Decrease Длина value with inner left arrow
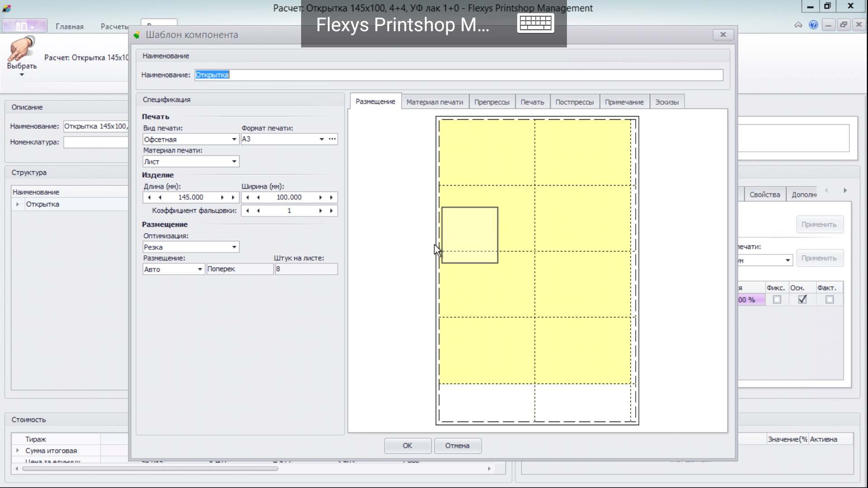868x488 pixels. click(160, 197)
